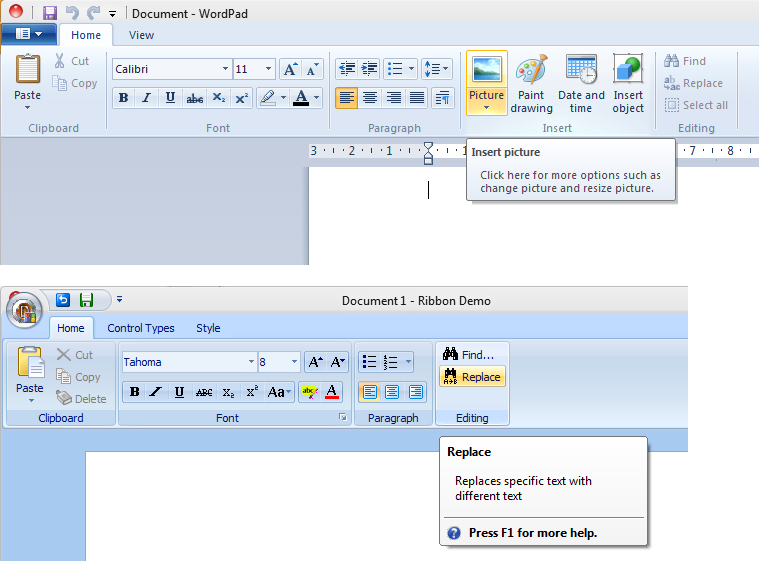Shrink font in Ribbon Demo

[337, 362]
